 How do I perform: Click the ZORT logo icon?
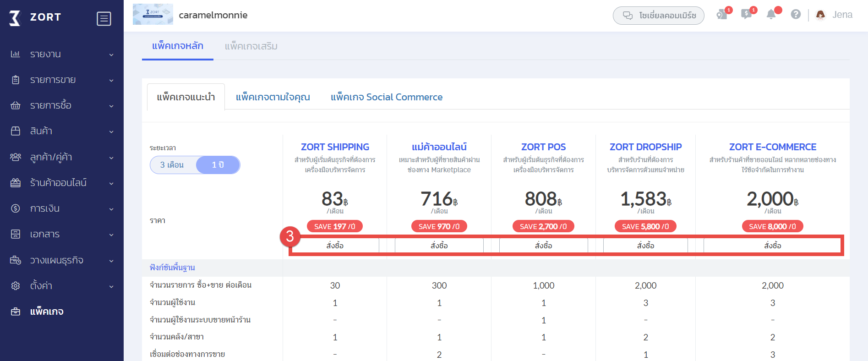tap(15, 18)
